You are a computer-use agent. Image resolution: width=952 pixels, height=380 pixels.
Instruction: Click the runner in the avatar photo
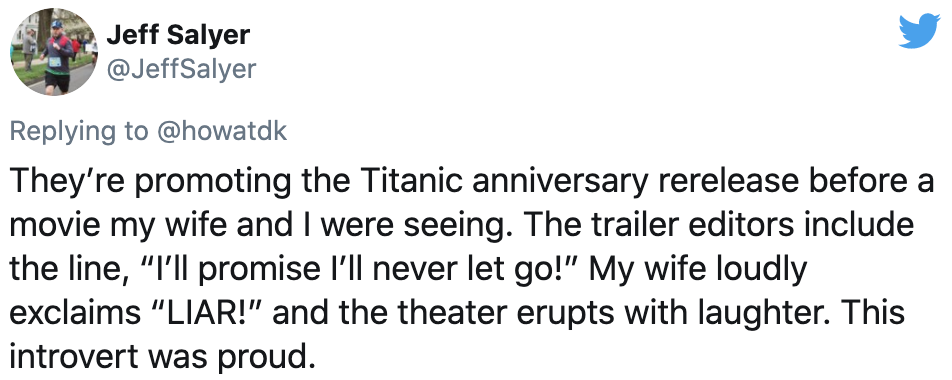[x=59, y=56]
